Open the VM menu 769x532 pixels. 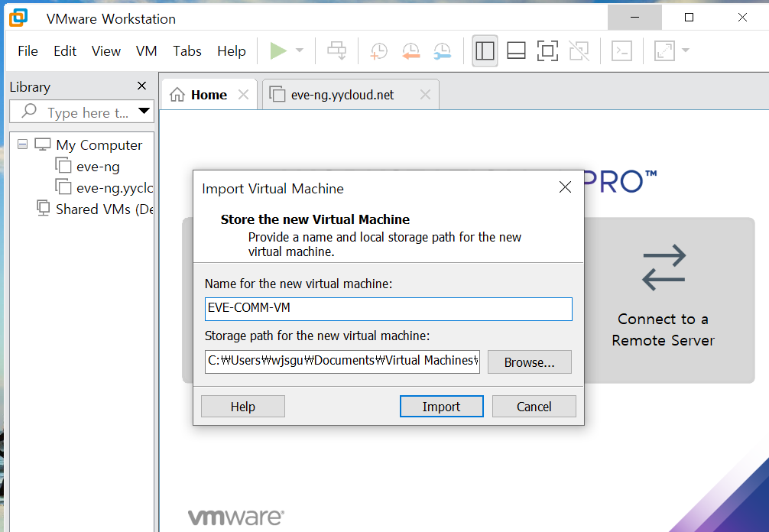(146, 51)
